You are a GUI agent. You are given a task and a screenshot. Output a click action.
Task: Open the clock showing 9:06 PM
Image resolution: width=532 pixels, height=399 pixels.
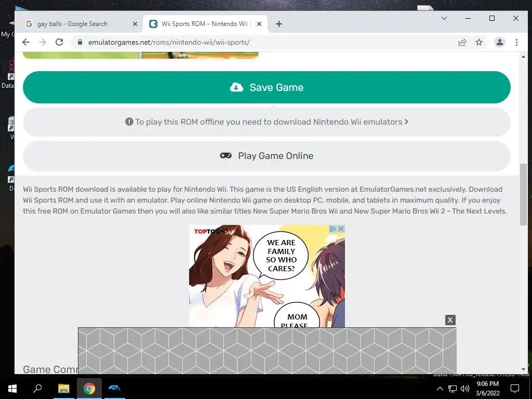[487, 389]
